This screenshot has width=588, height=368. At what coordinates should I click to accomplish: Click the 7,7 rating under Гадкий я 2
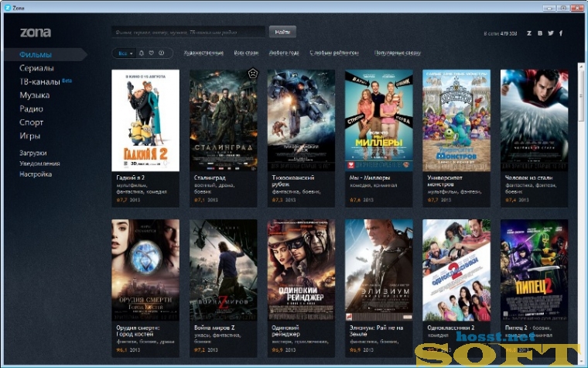121,200
